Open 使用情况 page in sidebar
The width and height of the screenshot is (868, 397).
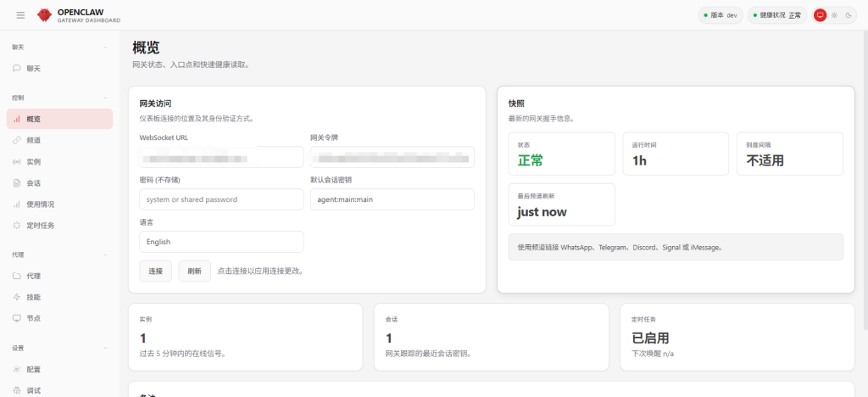point(60,204)
